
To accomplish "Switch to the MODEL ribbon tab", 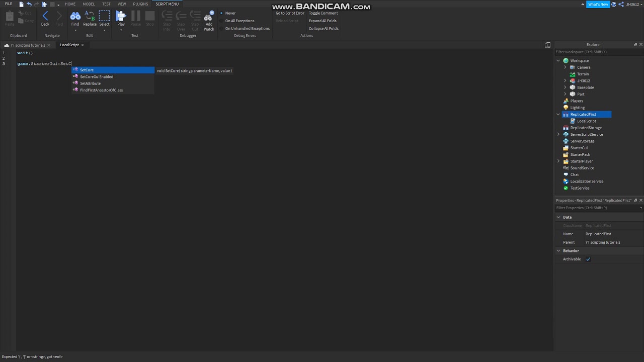I will (89, 4).
